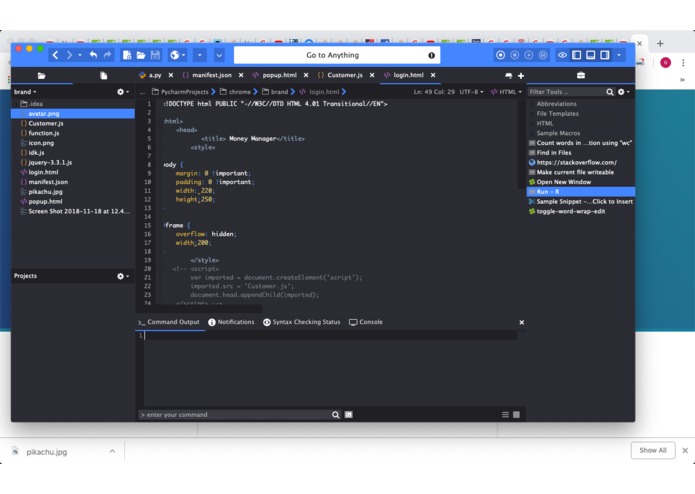695x494 pixels.
Task: Click Show All downloads button
Action: 652,450
